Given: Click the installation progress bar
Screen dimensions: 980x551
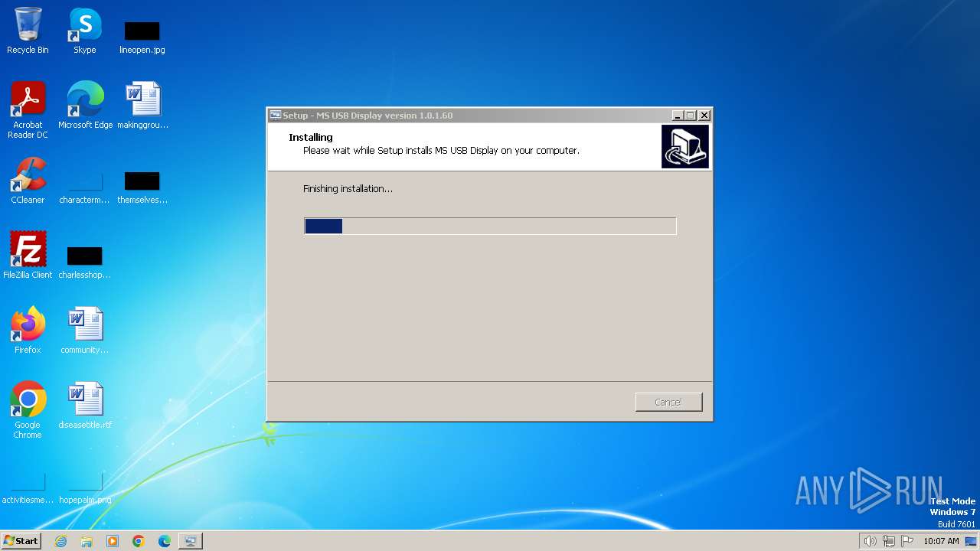Looking at the screenshot, I should click(490, 226).
